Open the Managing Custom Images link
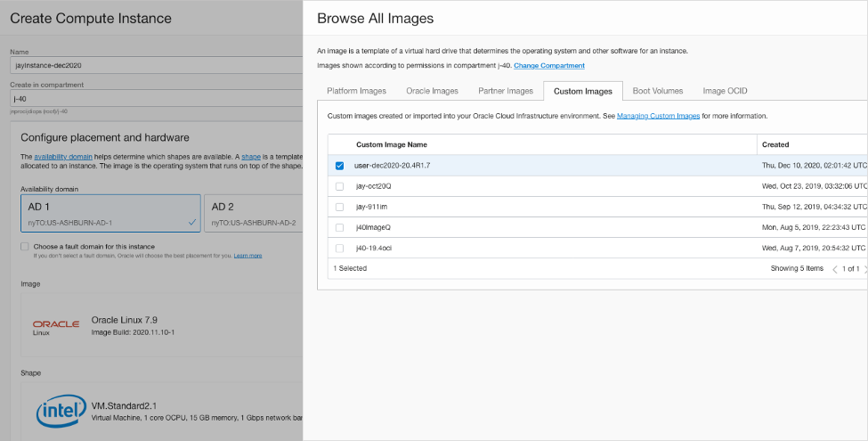Viewport: 868px width, 441px height. tap(658, 116)
